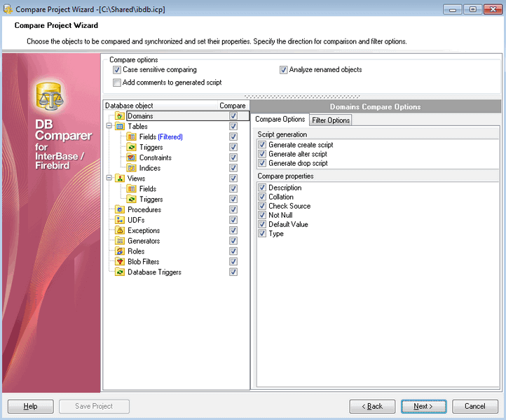Click the Triggers icon under Tables

tap(131, 147)
